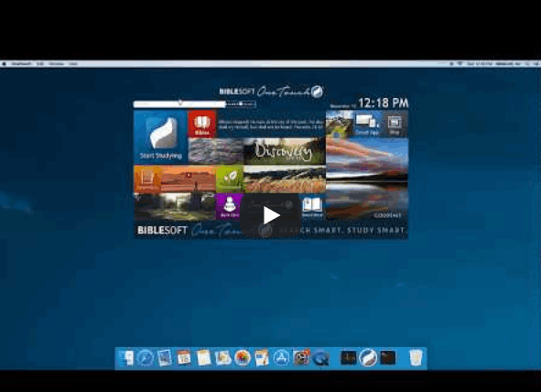Image resolution: width=541 pixels, height=392 pixels.
Task: Open the Shop tile
Action: tap(395, 124)
